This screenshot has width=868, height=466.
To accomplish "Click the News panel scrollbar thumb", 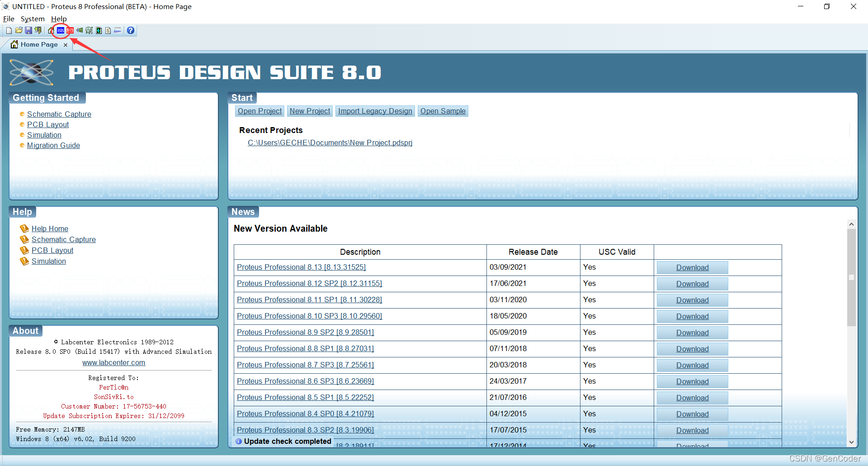I will tap(851, 277).
